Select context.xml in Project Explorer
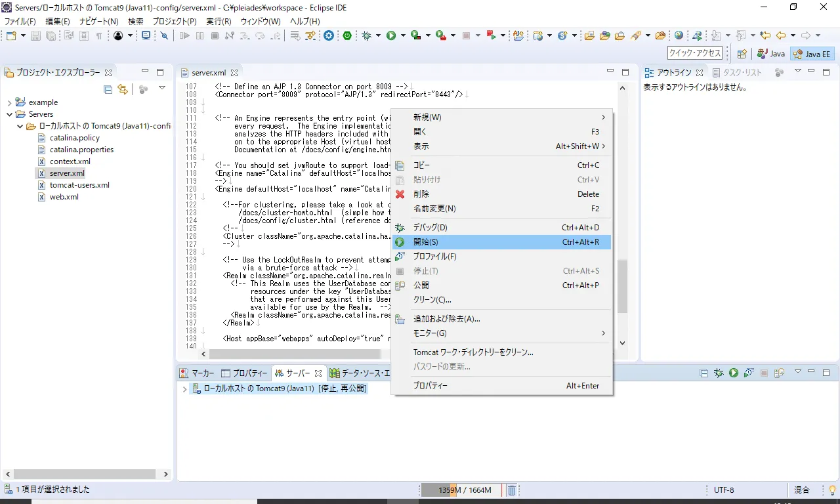This screenshot has width=840, height=504. coord(70,161)
